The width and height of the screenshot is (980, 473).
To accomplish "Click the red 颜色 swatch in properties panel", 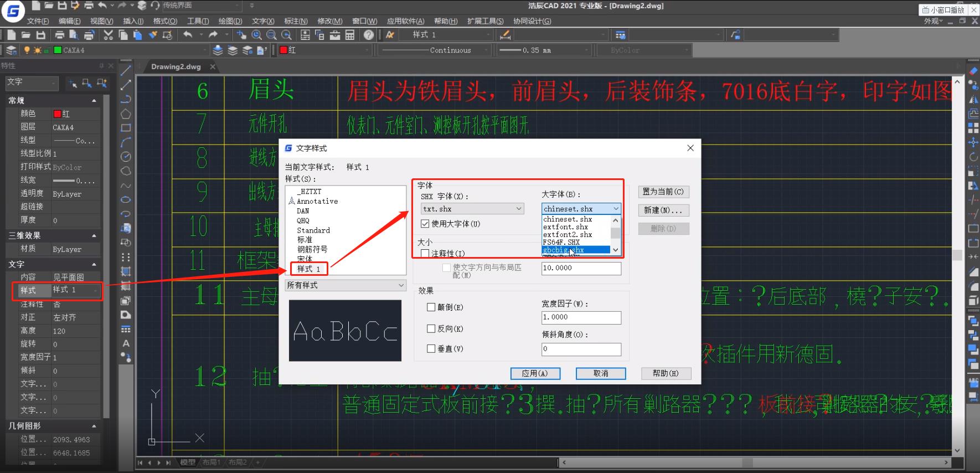I will pyautogui.click(x=57, y=114).
